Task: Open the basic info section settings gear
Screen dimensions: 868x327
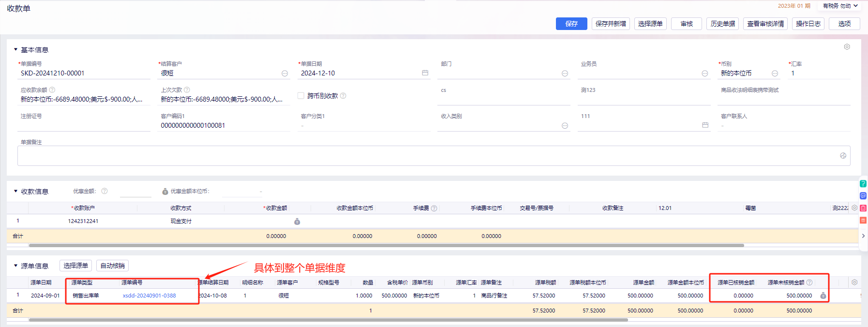Action: point(847,47)
